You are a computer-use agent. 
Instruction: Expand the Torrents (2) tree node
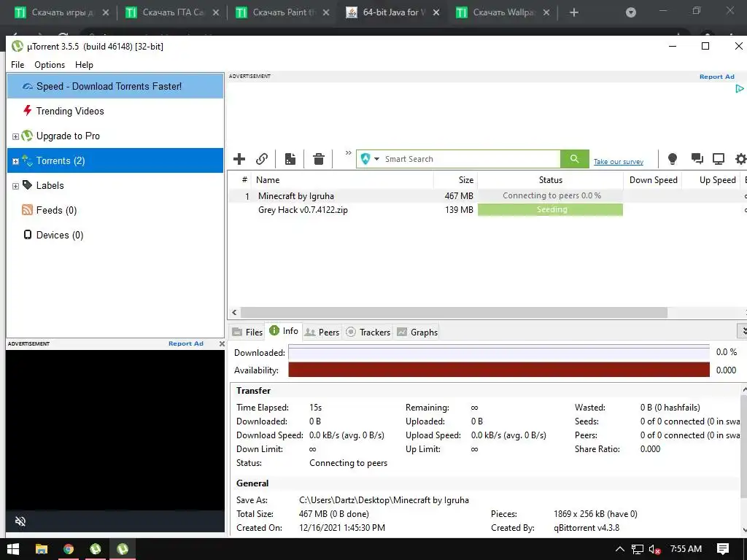point(15,161)
